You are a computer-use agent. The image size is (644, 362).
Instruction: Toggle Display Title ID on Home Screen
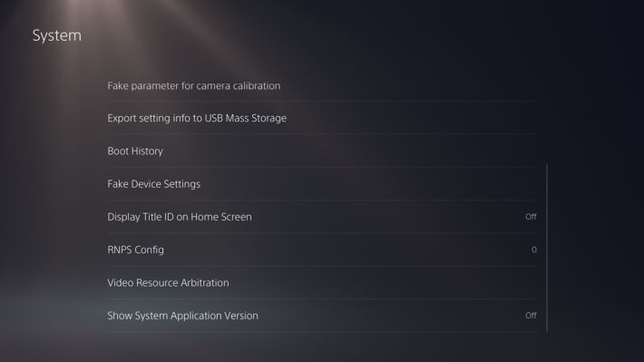click(322, 217)
